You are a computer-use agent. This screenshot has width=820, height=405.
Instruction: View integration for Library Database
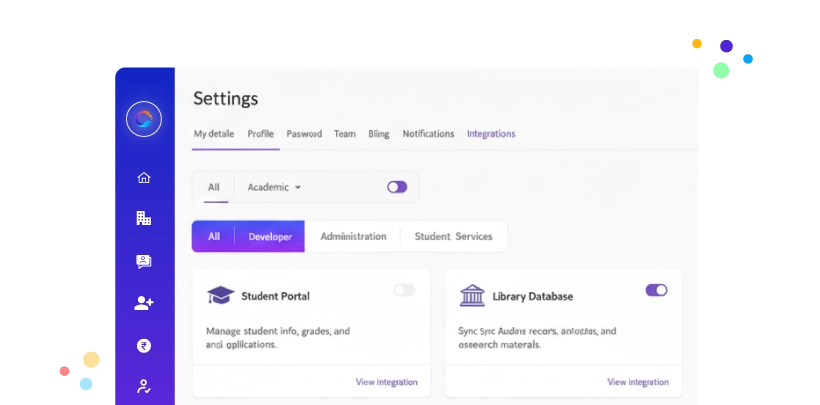point(638,382)
